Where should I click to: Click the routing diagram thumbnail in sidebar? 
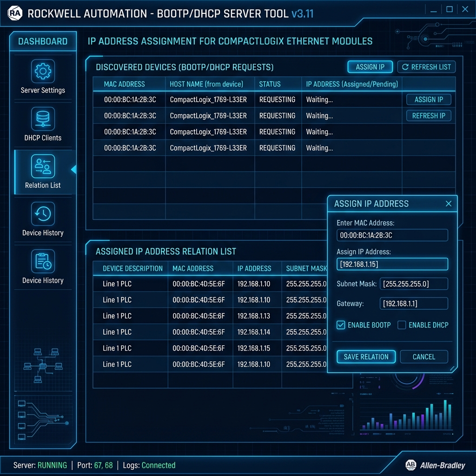click(43, 420)
